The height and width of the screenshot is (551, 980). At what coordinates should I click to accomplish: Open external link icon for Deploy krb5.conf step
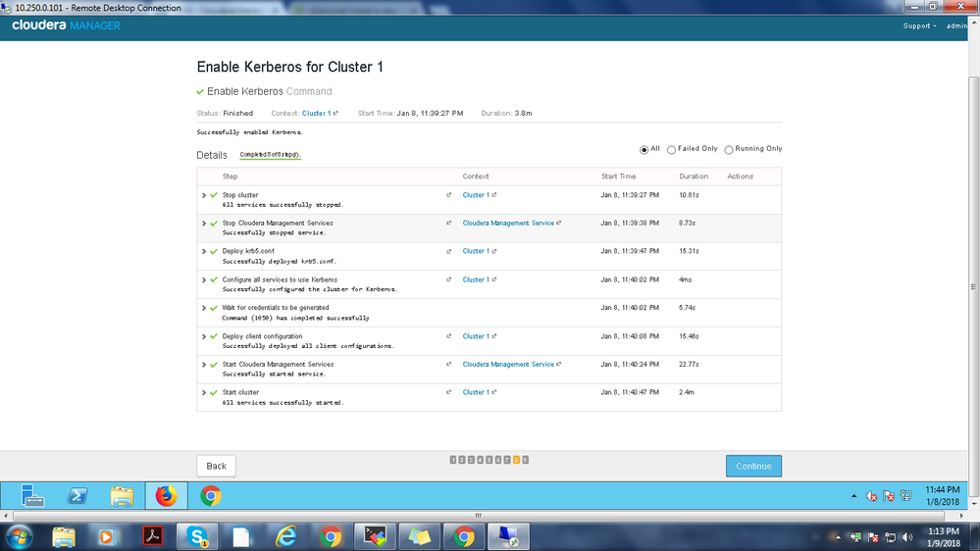(449, 251)
